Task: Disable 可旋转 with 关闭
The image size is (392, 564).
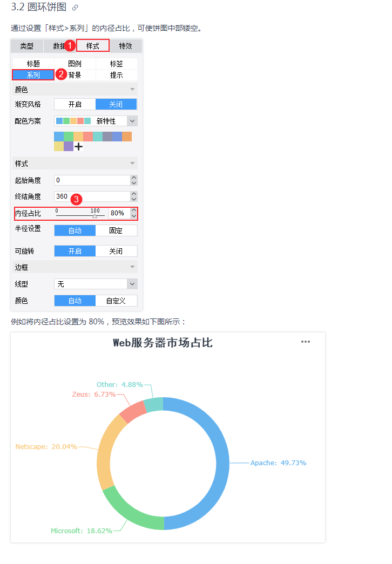Action: [x=116, y=251]
